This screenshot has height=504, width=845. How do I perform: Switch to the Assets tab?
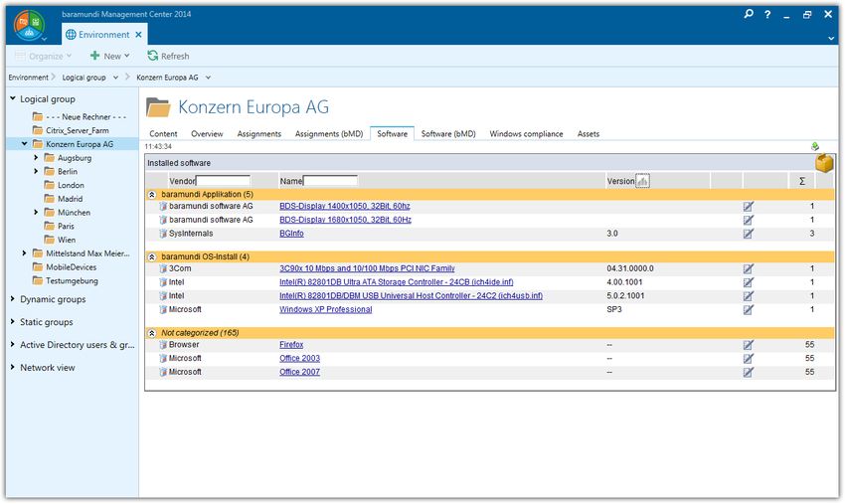pos(588,133)
